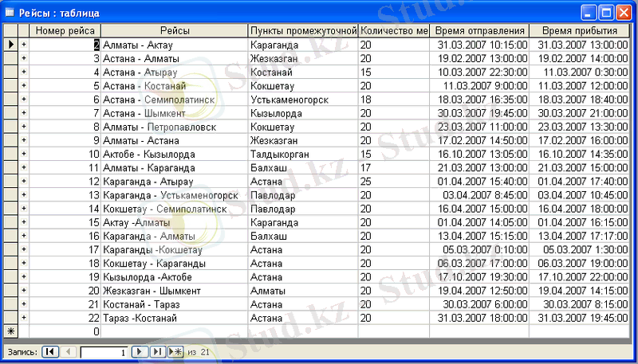The image size is (638, 364).
Task: Click cell Караганда - Атырау
Action: click(175, 181)
